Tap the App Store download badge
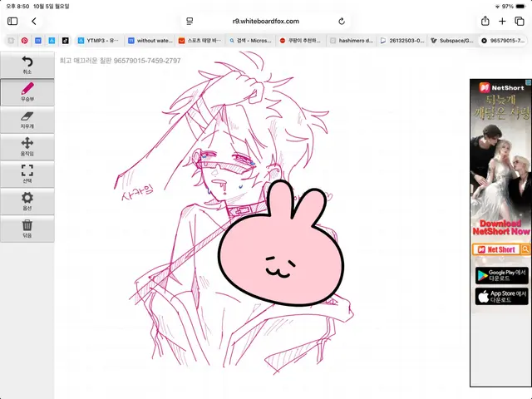Viewport: 532px width, 399px height. (502, 297)
